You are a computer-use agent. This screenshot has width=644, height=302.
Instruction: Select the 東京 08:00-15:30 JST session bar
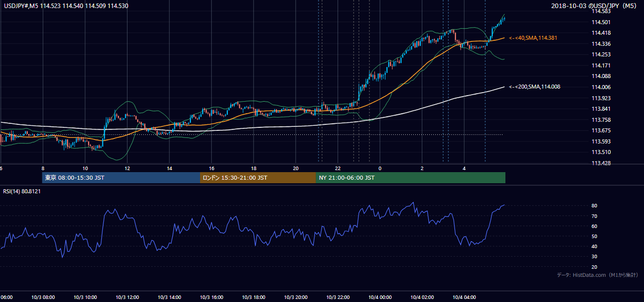(121, 178)
